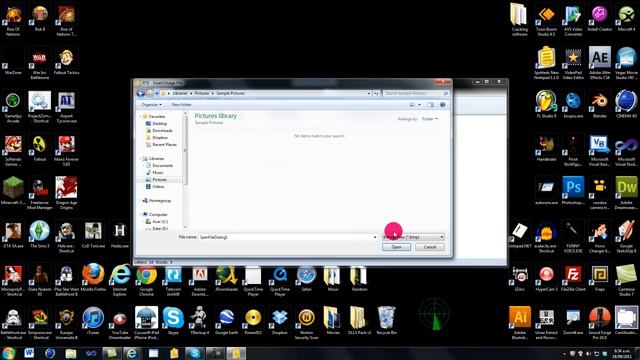Screen dimensions: 640x360
Task: Click Libraries in the address breadcrumb
Action: [x=180, y=93]
